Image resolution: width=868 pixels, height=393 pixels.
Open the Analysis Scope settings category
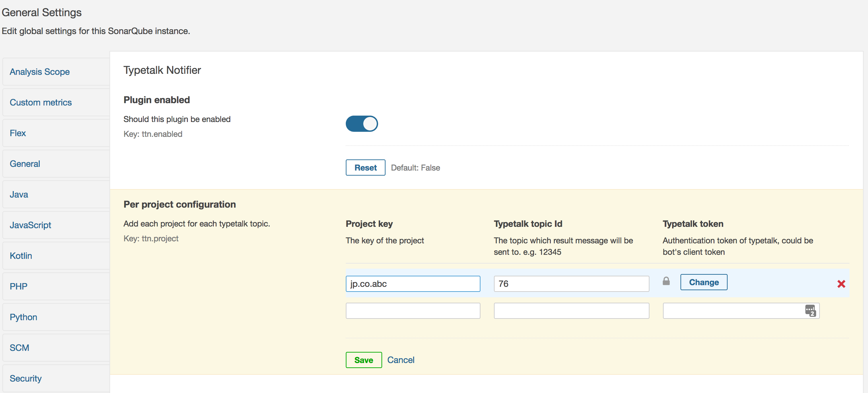point(39,71)
